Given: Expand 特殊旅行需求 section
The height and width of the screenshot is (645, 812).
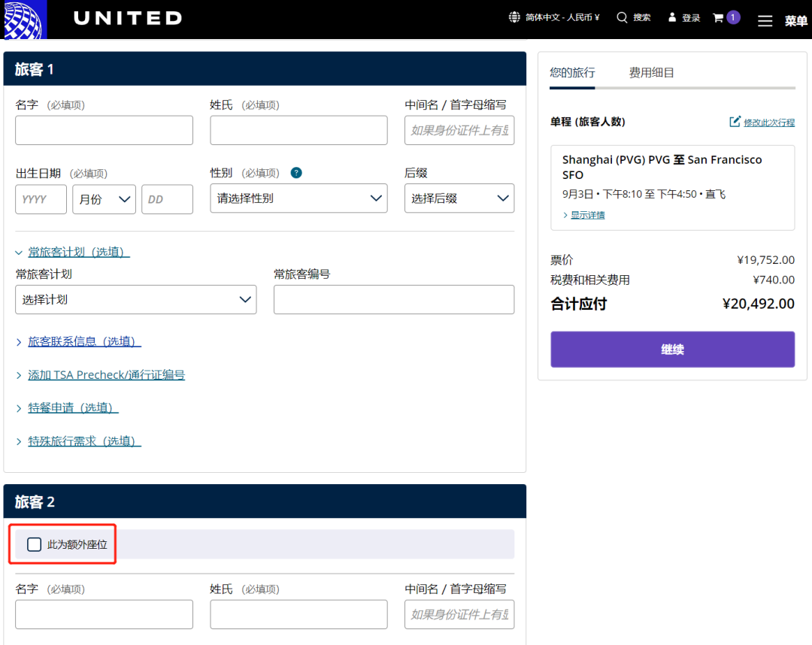Looking at the screenshot, I should (x=84, y=441).
